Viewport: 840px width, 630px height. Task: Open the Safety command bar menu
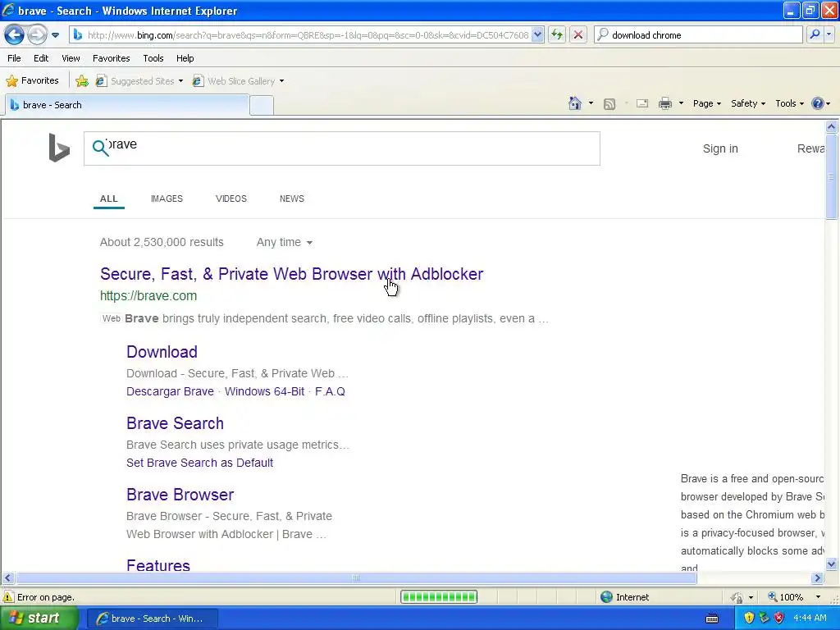(x=748, y=103)
